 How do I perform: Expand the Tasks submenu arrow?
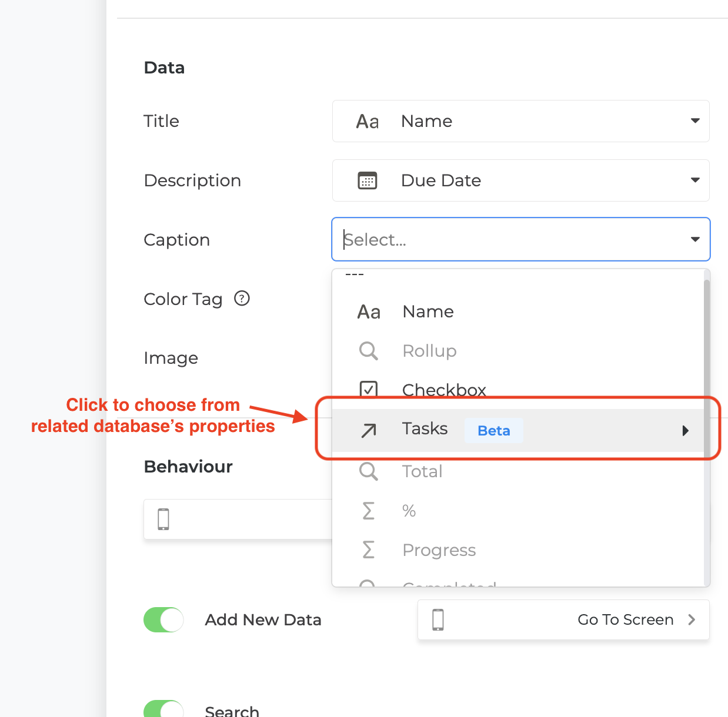coord(685,431)
